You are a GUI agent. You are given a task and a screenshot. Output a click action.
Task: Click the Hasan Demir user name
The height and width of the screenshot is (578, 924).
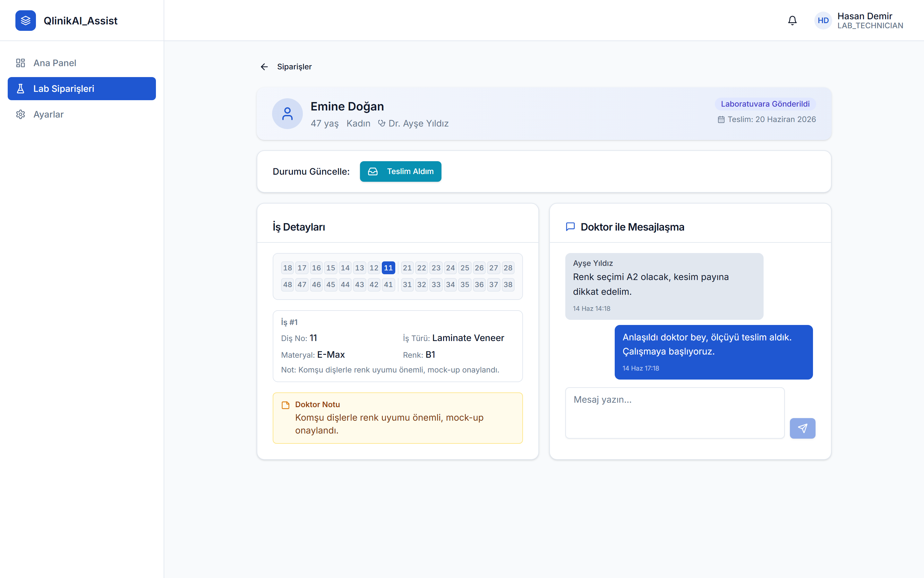[864, 16]
